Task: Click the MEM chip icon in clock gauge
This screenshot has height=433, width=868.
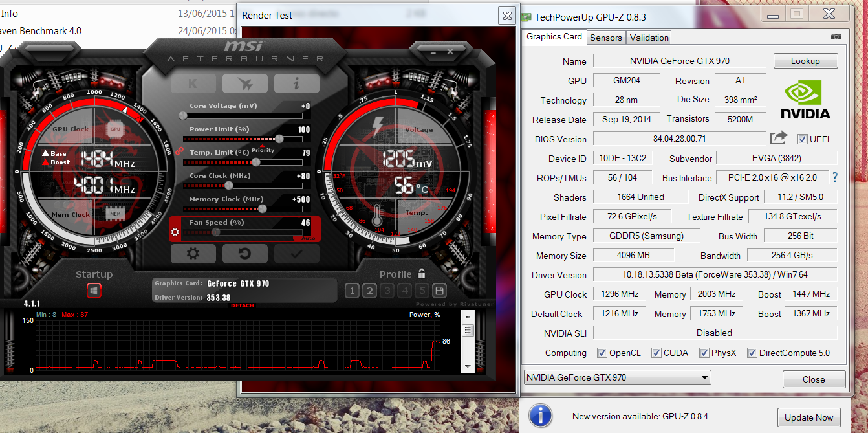Action: point(115,214)
